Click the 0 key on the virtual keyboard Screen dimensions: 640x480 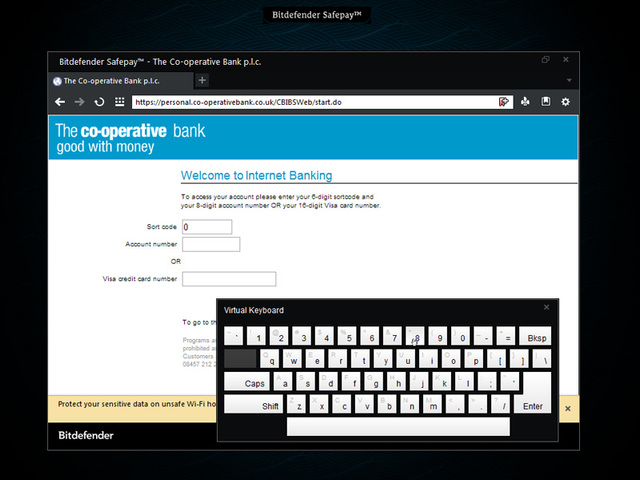coord(460,336)
